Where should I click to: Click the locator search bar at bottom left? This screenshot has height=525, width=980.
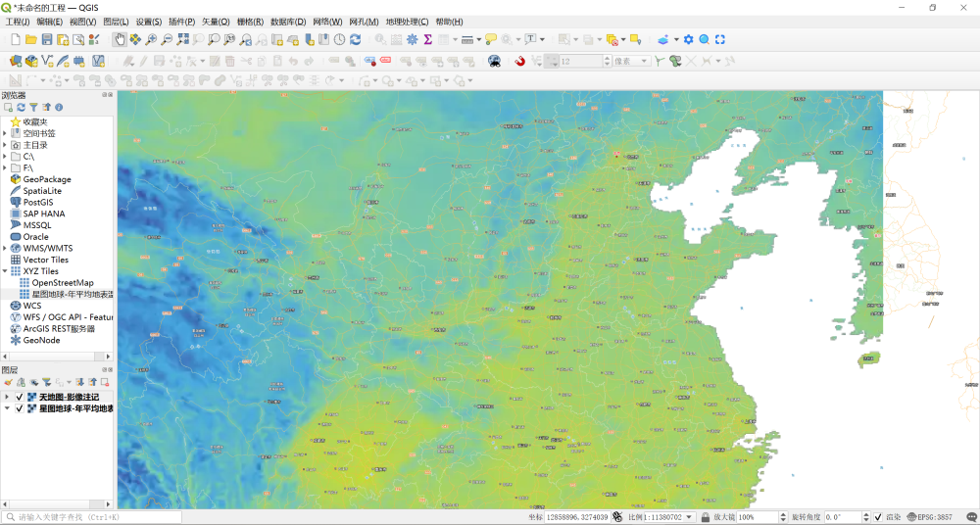pos(92,517)
